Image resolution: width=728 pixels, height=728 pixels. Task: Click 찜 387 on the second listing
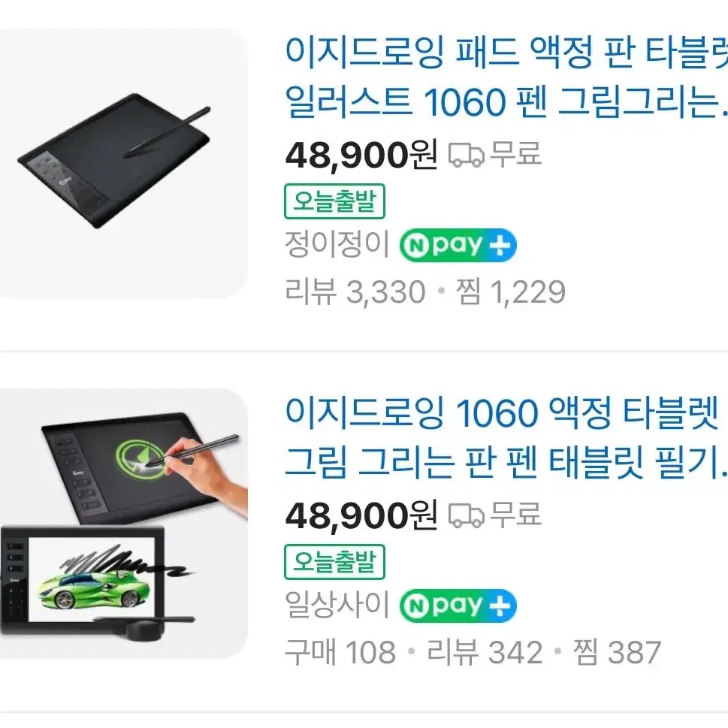[x=617, y=652]
